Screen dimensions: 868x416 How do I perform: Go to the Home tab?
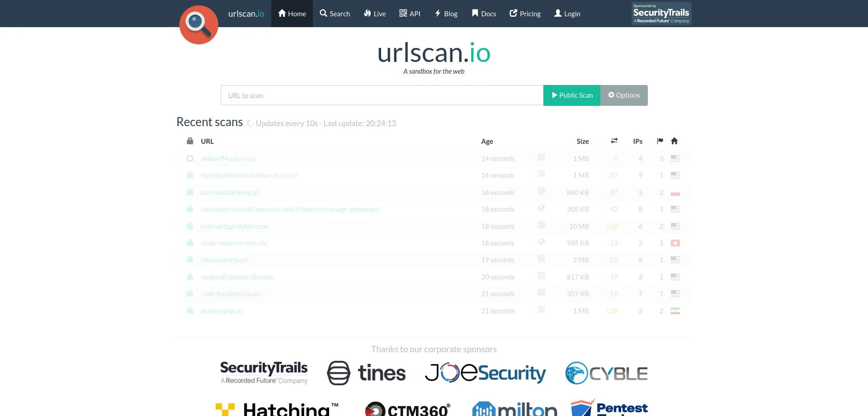pos(292,14)
